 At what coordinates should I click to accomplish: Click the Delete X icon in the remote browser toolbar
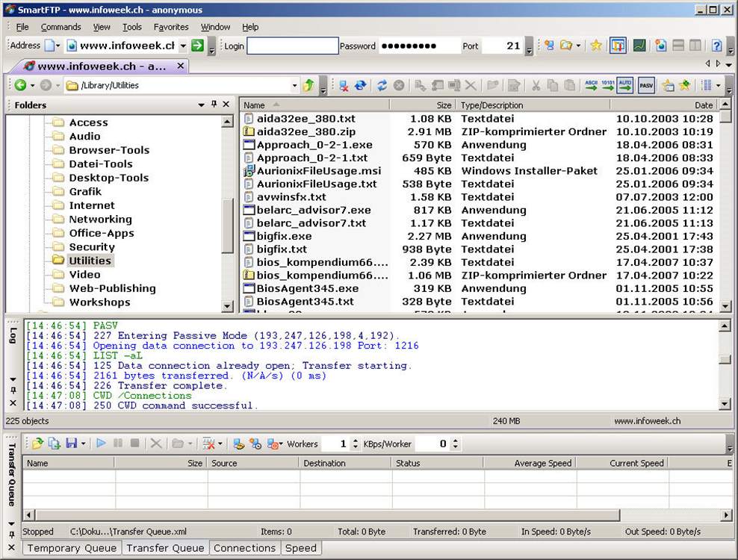coord(470,85)
